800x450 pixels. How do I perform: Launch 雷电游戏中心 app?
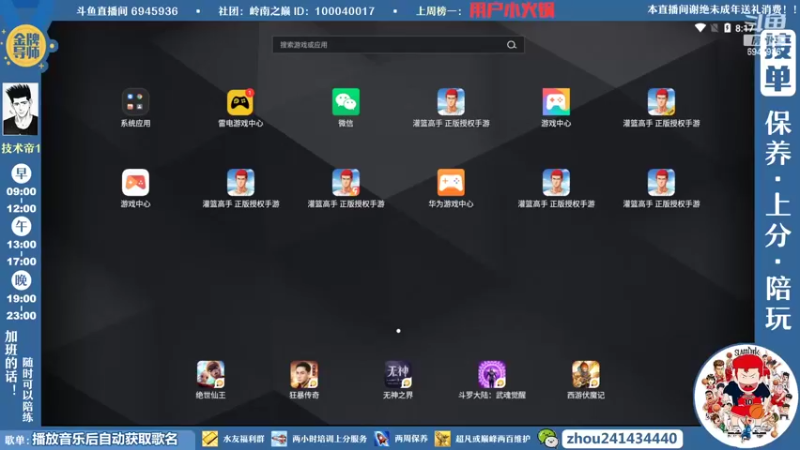coord(240,102)
